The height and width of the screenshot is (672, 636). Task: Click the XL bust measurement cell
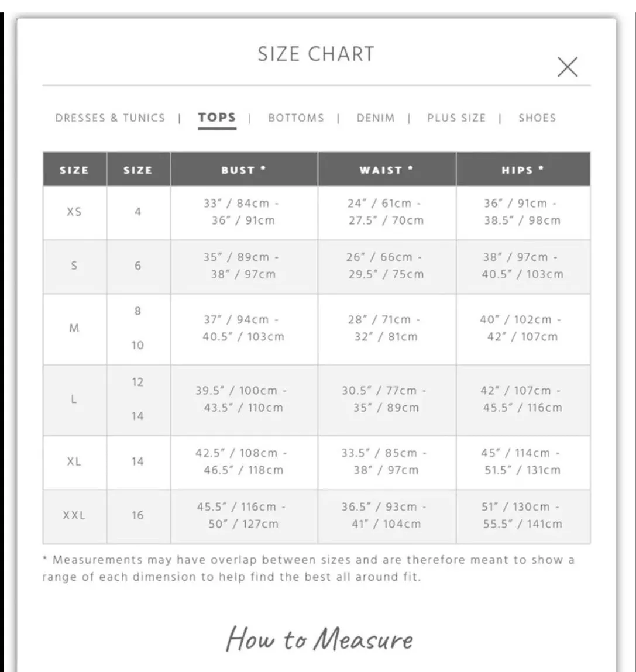pos(244,462)
